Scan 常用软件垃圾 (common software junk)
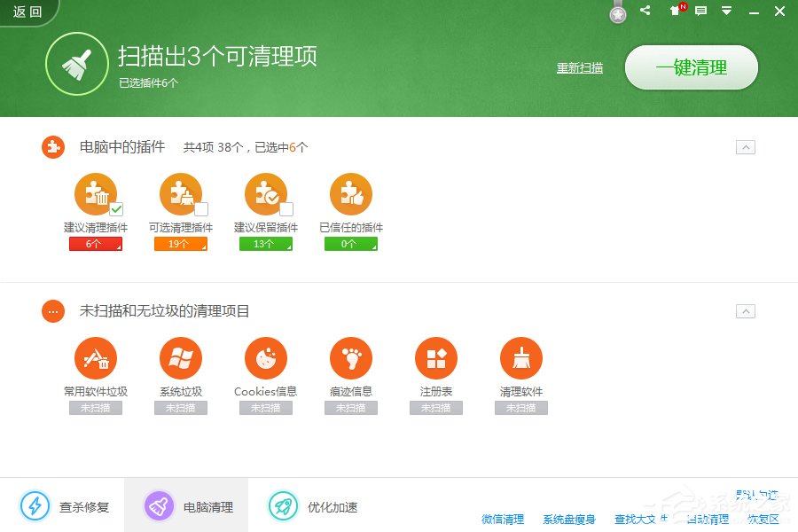The height and width of the screenshot is (532, 798). [x=96, y=359]
